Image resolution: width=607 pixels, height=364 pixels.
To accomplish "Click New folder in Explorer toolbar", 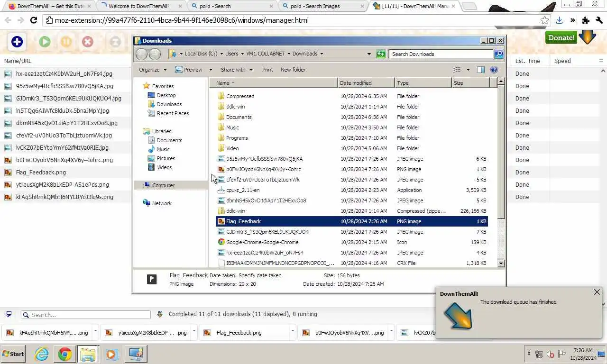I will coord(293,70).
